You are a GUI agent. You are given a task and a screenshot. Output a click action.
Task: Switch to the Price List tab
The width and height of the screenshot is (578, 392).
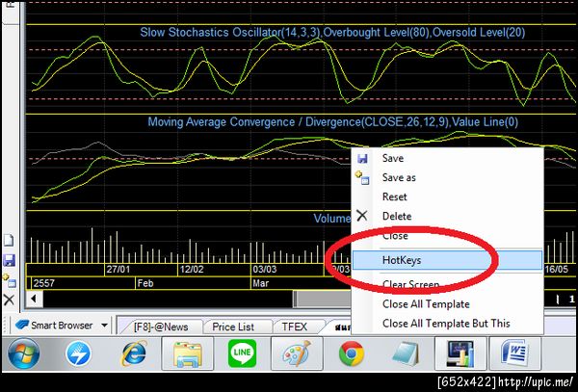pos(233,327)
